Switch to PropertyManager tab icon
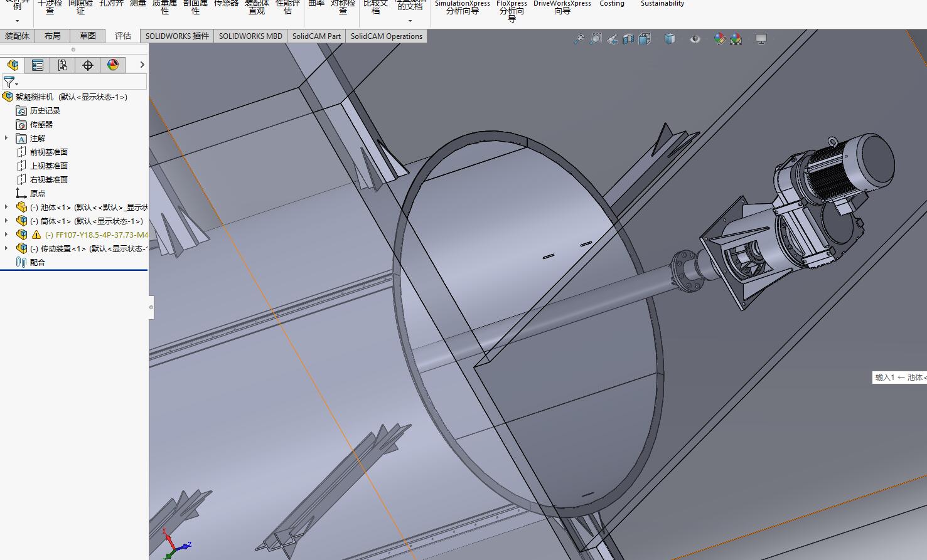Image resolution: width=927 pixels, height=560 pixels. click(38, 65)
